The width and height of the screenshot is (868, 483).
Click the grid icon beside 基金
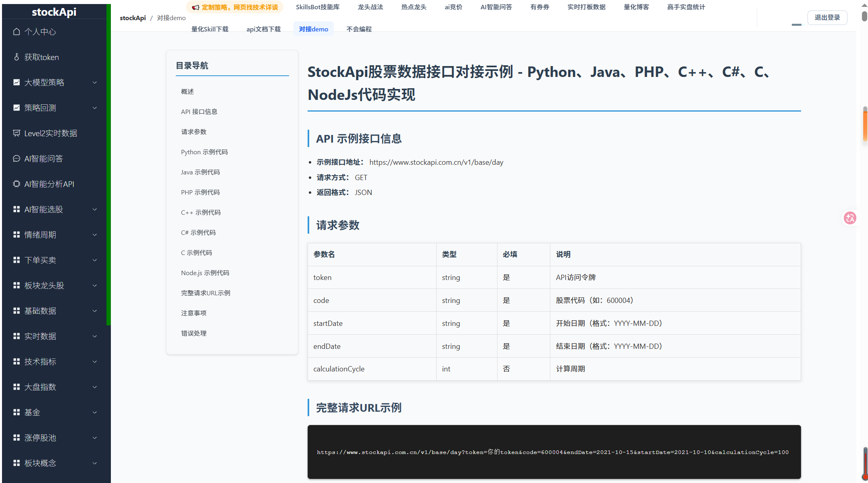pos(17,412)
